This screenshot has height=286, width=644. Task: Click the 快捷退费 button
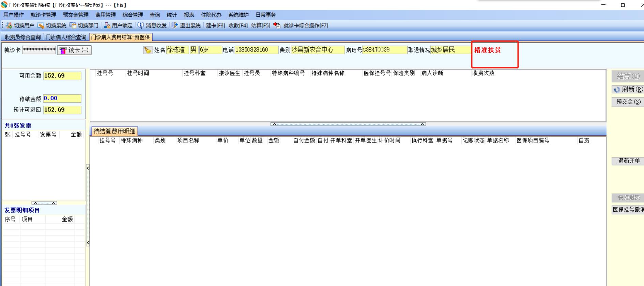(628, 198)
